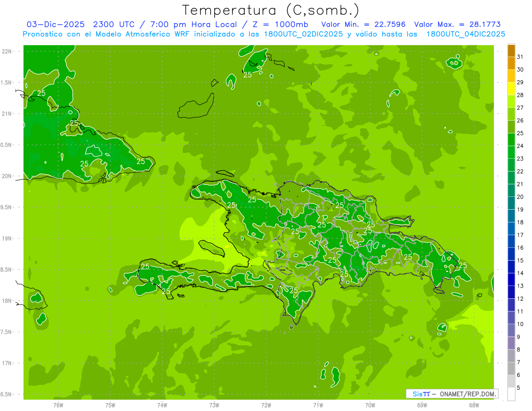Click the legend value '5'

pos(519,388)
